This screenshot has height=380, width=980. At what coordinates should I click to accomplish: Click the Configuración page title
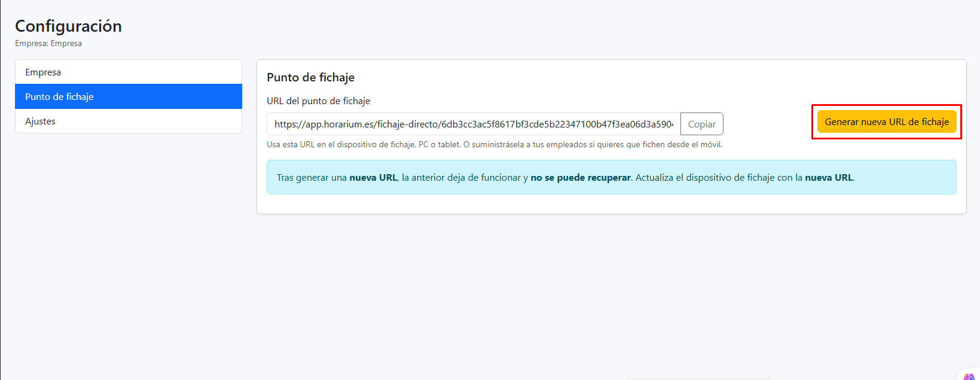pyautogui.click(x=68, y=26)
